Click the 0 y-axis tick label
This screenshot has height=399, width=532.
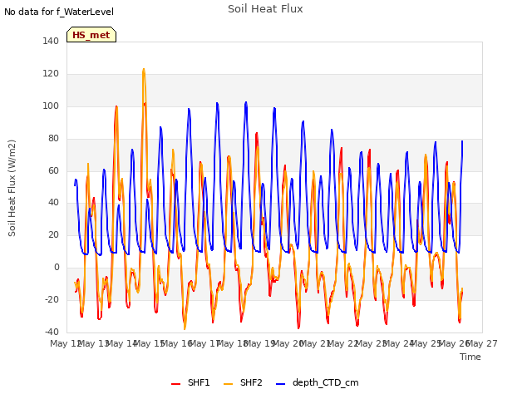[57, 268]
